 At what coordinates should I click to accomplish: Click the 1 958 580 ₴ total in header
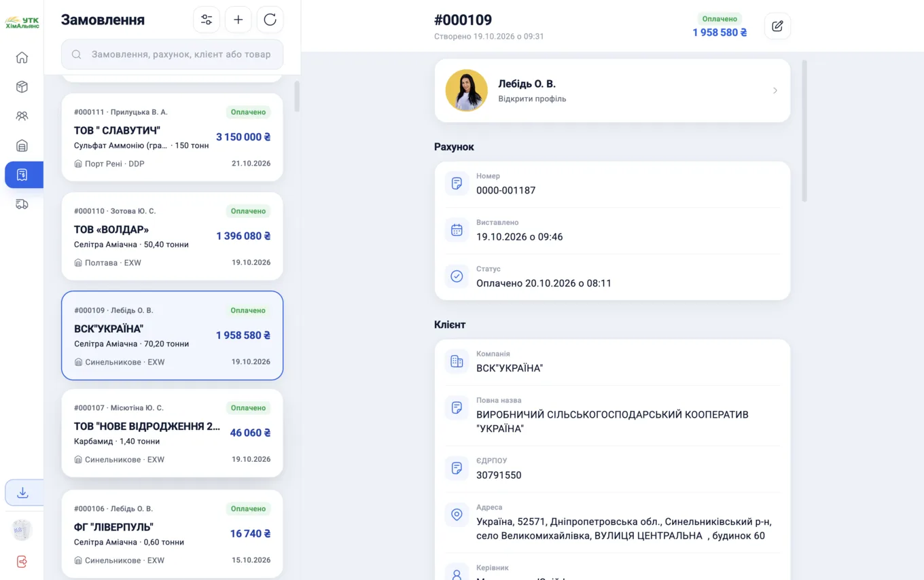pos(719,33)
